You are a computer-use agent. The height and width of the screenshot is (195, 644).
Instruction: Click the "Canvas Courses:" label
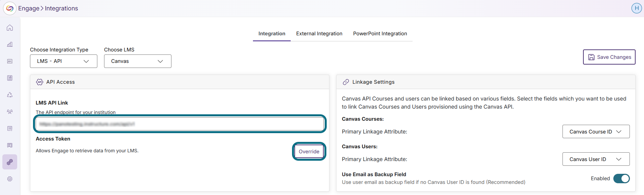click(x=363, y=119)
